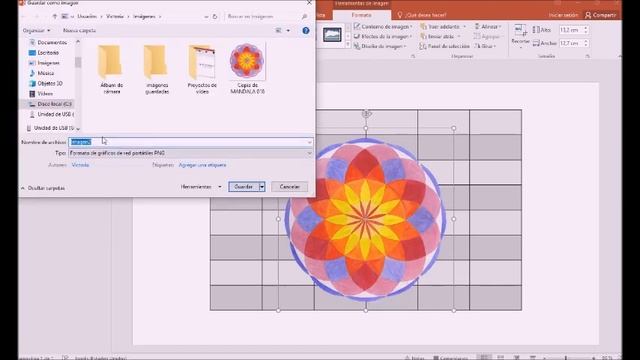
Task: Open the file name history dropdown arrow
Action: (x=310, y=142)
